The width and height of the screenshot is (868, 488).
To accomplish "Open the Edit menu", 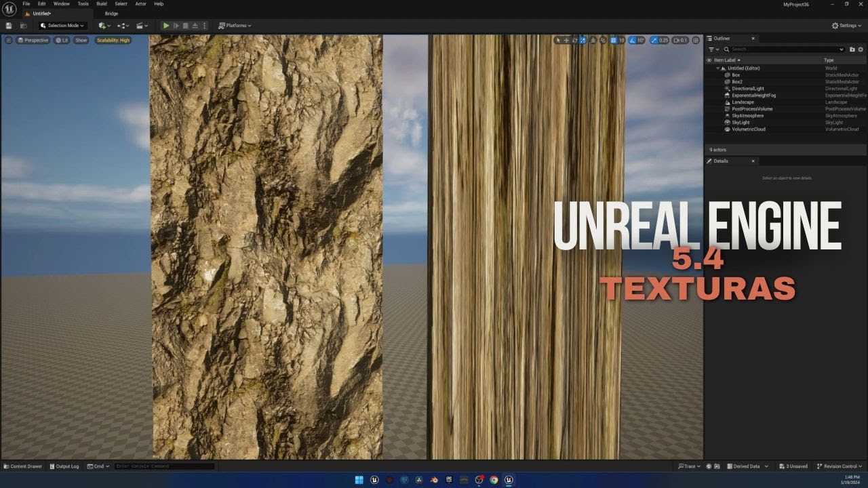I will click(x=42, y=3).
